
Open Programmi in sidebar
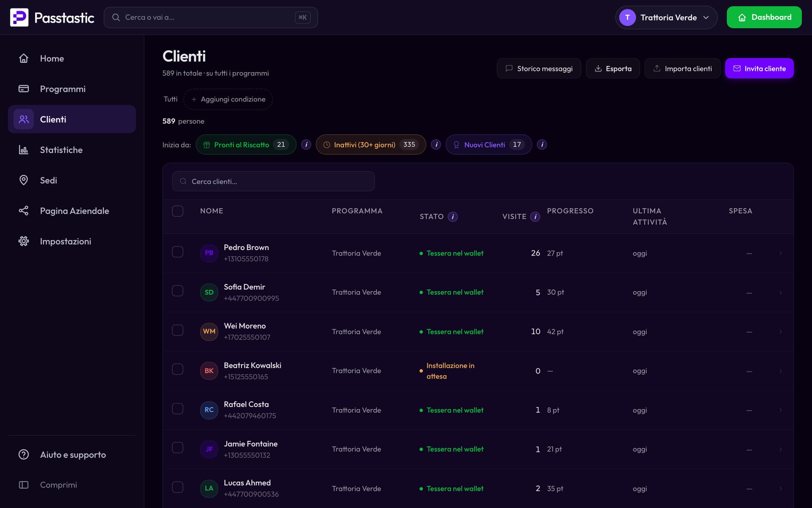point(72,89)
